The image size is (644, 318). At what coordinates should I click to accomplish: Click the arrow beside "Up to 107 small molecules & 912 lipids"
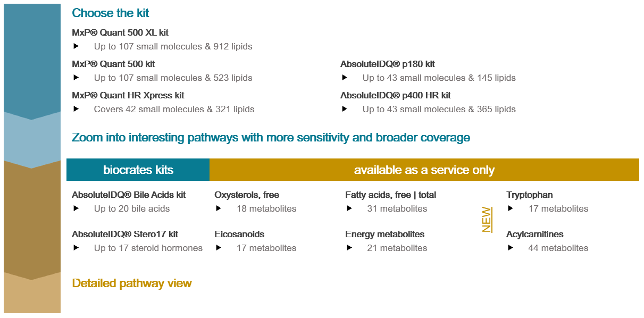(x=76, y=46)
